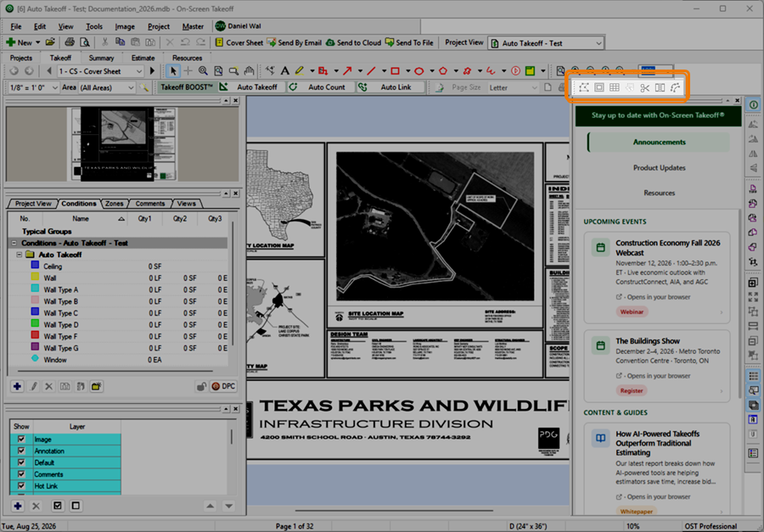Check all layers icon in Layers panel

click(x=58, y=506)
